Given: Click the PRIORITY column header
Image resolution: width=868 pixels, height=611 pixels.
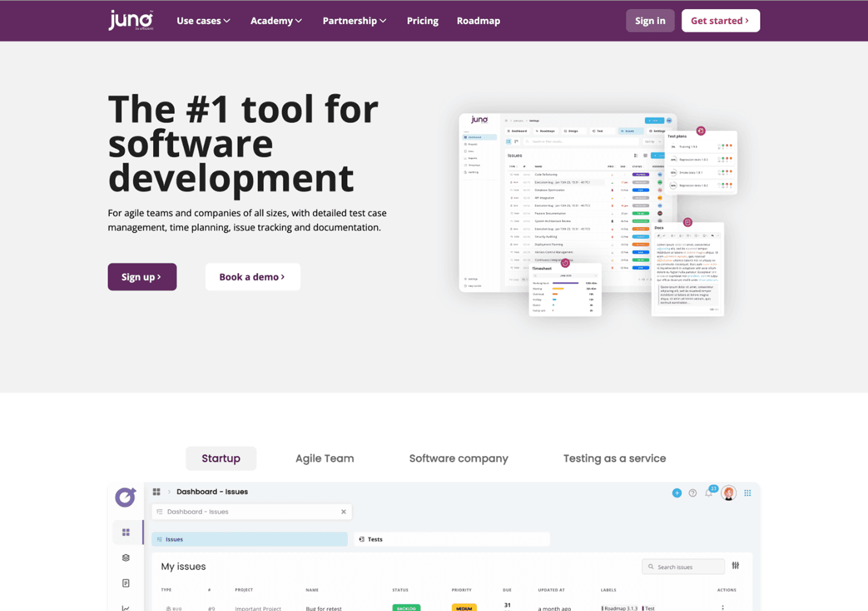Looking at the screenshot, I should 462,590.
